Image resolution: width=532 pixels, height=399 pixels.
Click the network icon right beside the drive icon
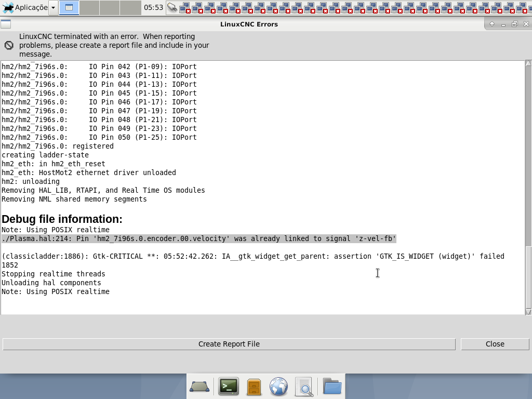click(x=184, y=7)
